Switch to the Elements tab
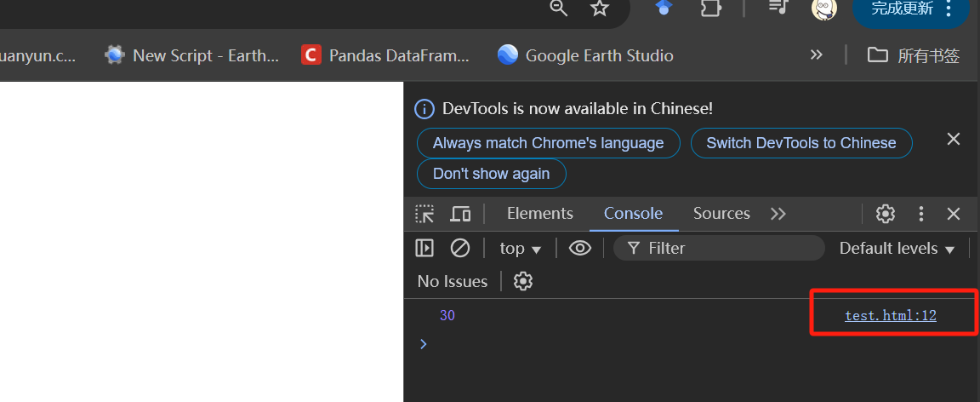Screen dimensions: 980x402 (539, 214)
